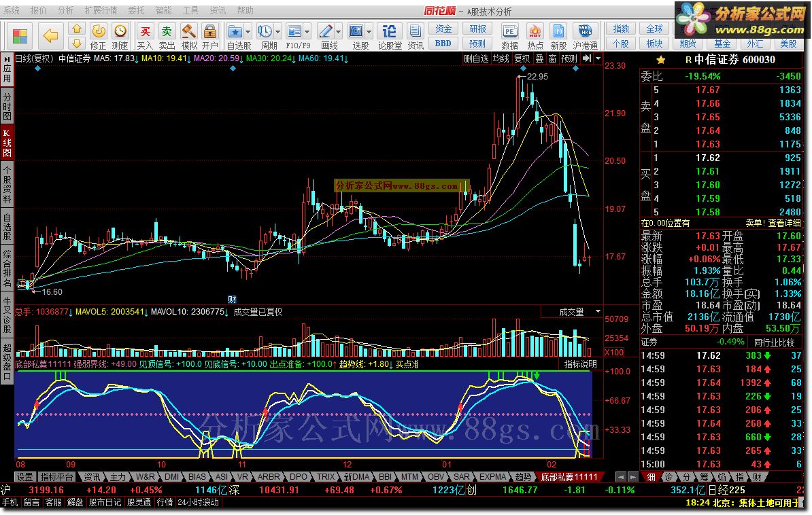Click X100 volume scale button
The image size is (812, 515).
tap(614, 353)
